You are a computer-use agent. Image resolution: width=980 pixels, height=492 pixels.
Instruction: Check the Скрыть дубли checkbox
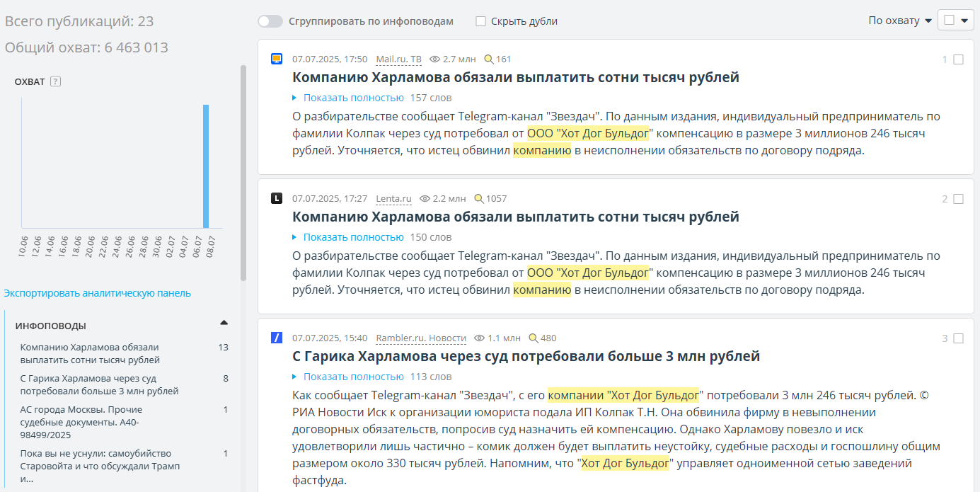coord(481,21)
